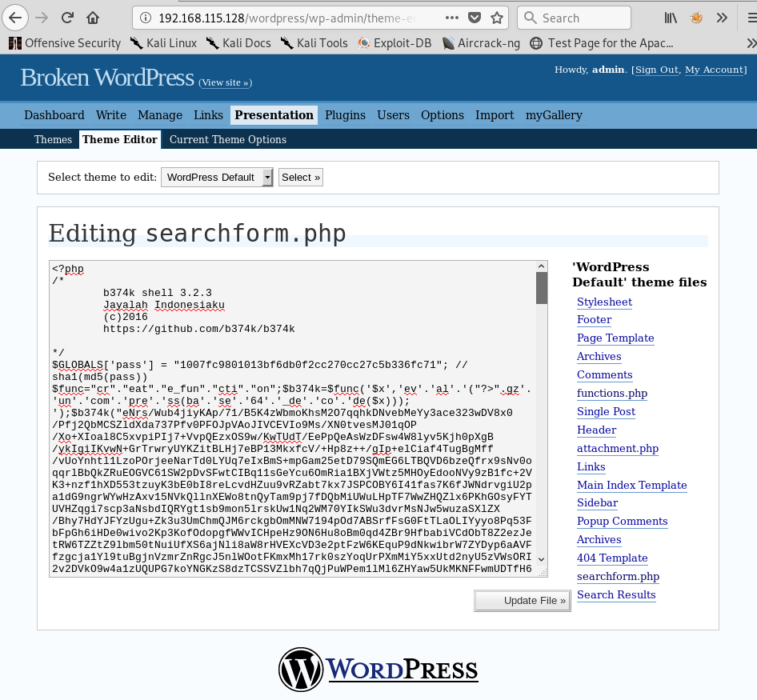Click the extension icon beside Library
The width and height of the screenshot is (757, 700).
(x=696, y=18)
